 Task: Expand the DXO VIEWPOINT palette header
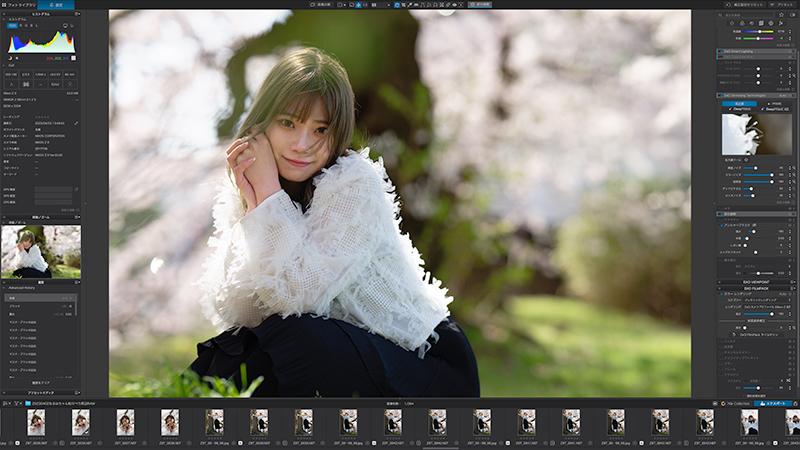click(x=756, y=282)
